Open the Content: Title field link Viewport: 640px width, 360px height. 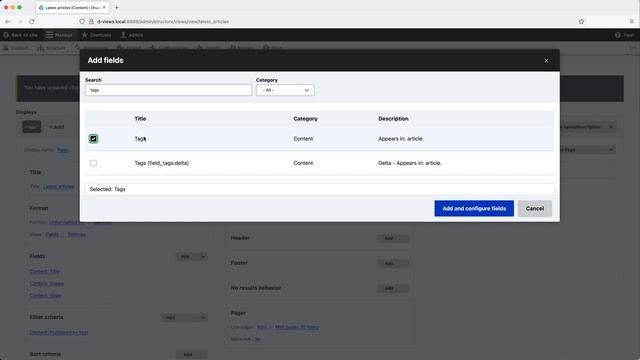[x=45, y=271]
